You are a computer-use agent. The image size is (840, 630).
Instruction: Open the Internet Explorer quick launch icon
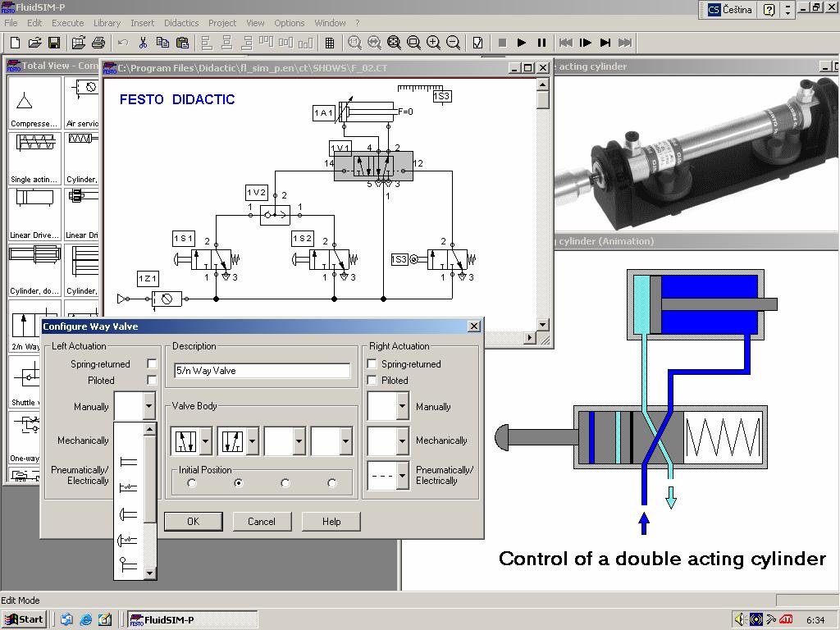(x=85, y=620)
